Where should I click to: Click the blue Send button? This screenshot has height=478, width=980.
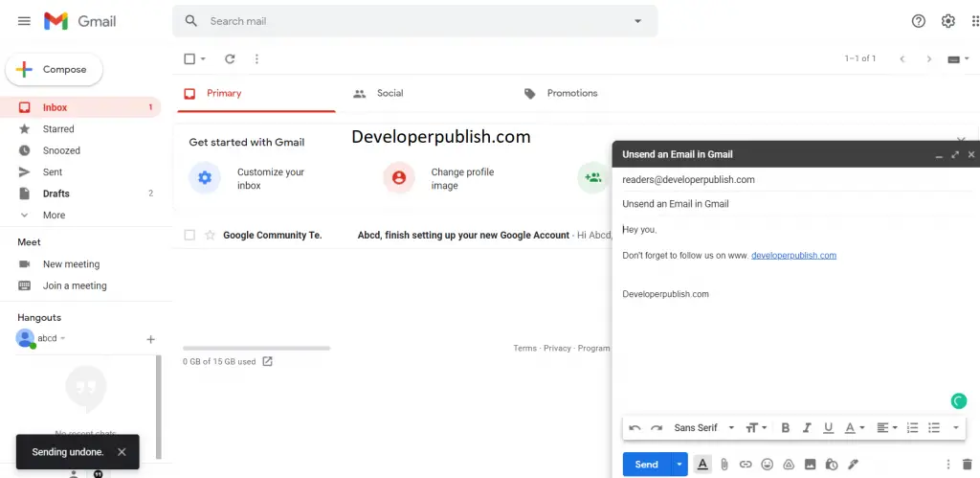[x=646, y=465]
